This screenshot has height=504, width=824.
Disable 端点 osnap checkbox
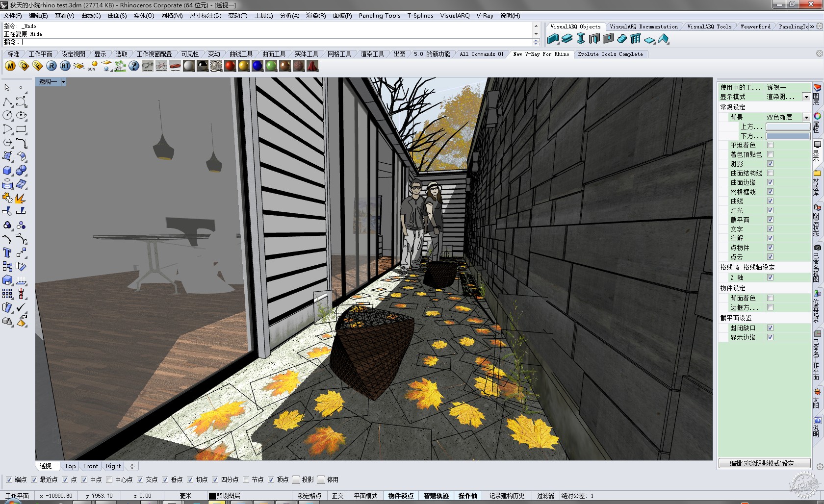(9, 479)
